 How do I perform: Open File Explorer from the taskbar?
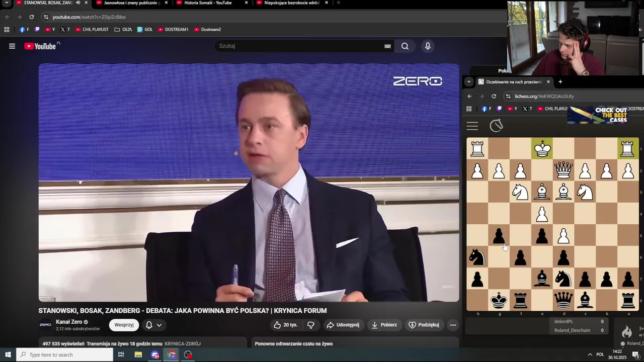138,355
